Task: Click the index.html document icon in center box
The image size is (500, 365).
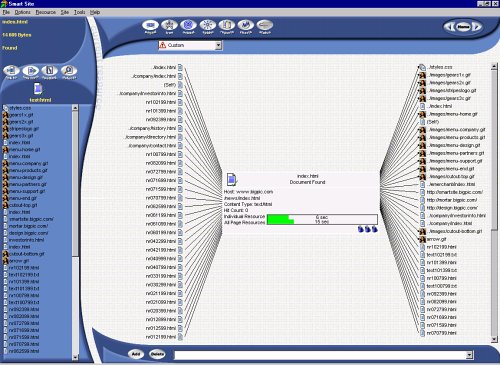Action: coord(232,179)
